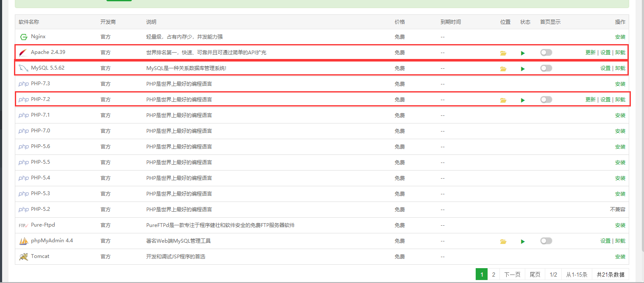Click 卸载 to uninstall Apache 2.4.39
The image size is (644, 283).
(x=620, y=53)
